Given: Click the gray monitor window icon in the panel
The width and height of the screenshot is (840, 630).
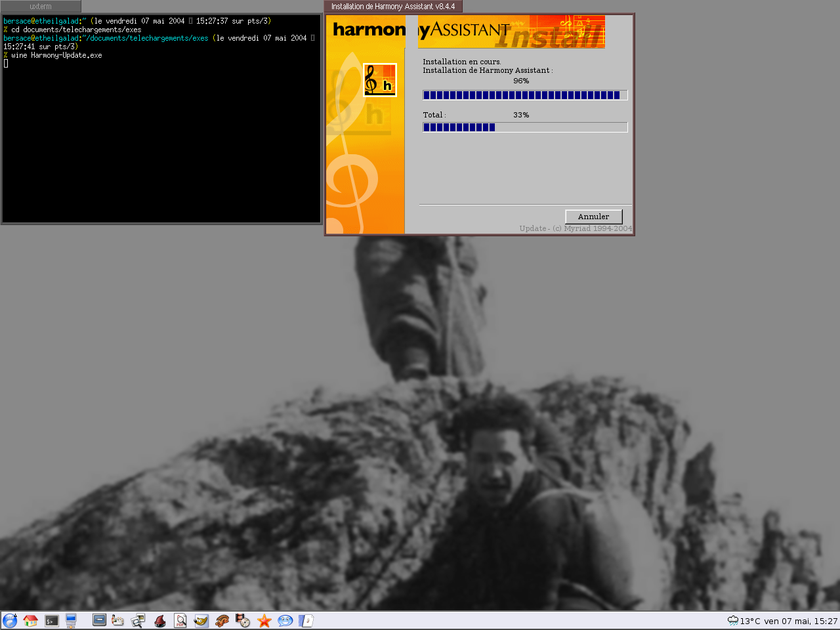Looking at the screenshot, I should pyautogui.click(x=99, y=620).
